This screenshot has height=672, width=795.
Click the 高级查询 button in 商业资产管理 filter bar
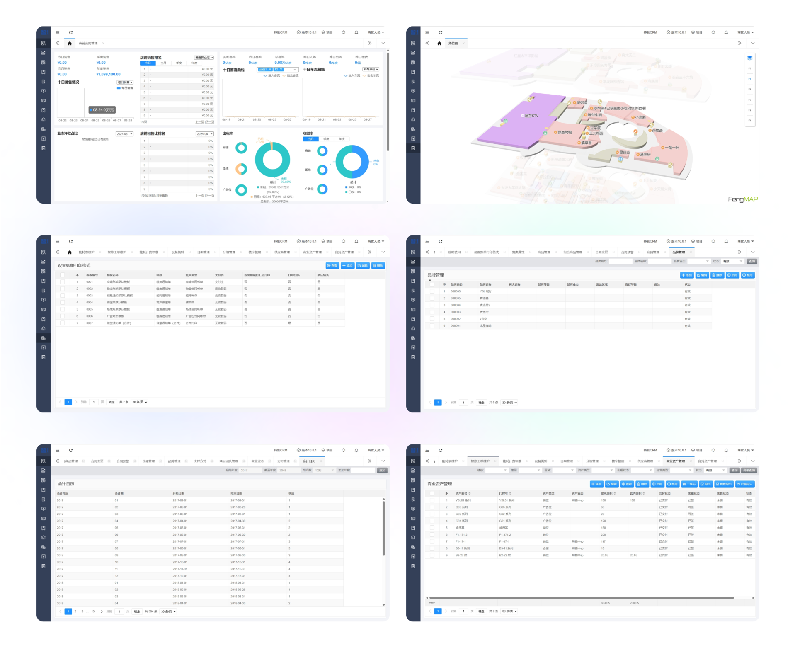(749, 470)
